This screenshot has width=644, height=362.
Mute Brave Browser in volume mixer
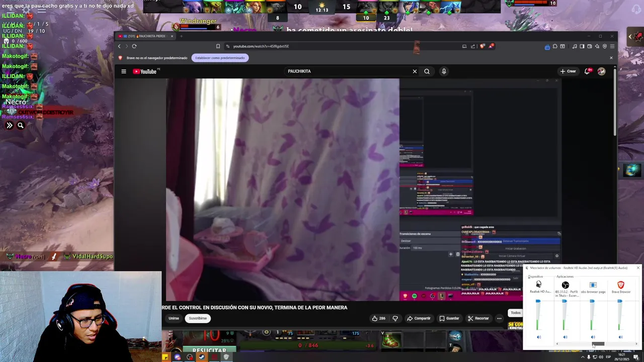coord(621,337)
